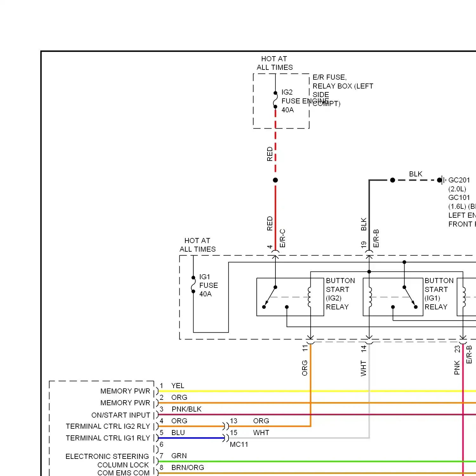Image resolution: width=476 pixels, height=476 pixels.
Task: Click the IG1 relay coil symbol
Action: click(370, 297)
